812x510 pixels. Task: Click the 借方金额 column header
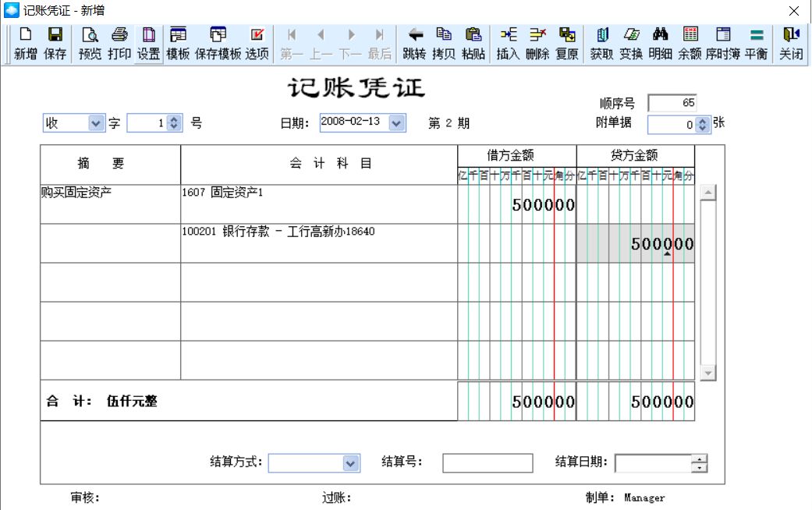click(x=517, y=155)
